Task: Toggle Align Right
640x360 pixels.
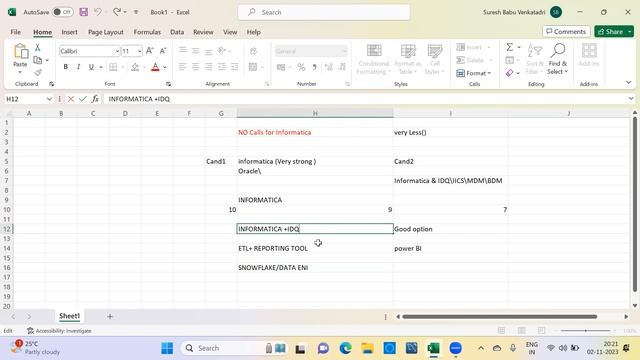Action: tap(209, 67)
